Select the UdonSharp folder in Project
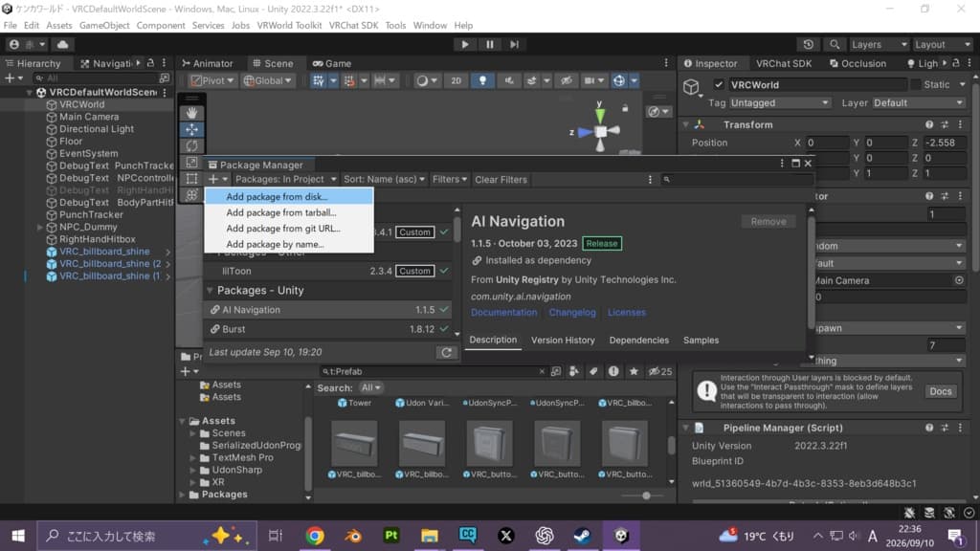The width and height of the screenshot is (980, 551). coord(237,470)
